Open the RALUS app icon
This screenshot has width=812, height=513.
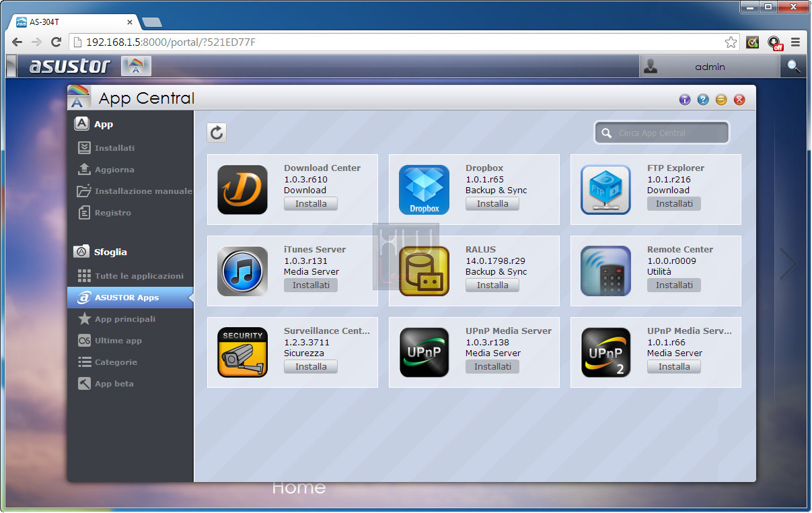click(x=424, y=271)
